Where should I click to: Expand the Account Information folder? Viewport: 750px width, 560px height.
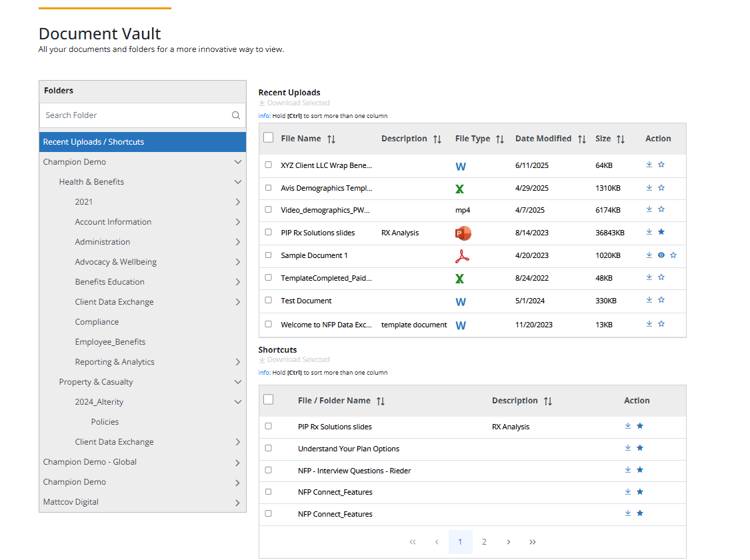tap(238, 222)
